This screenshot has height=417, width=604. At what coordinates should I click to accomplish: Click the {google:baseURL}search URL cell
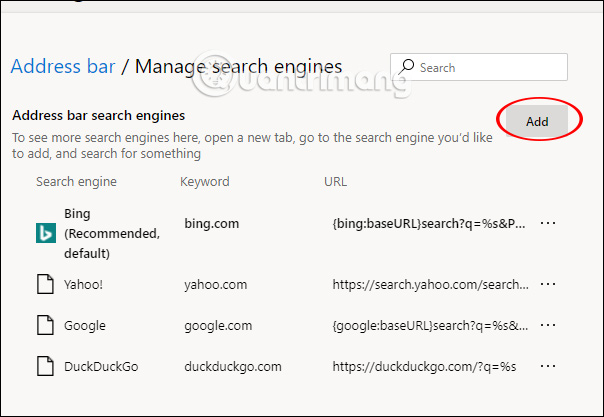click(430, 326)
